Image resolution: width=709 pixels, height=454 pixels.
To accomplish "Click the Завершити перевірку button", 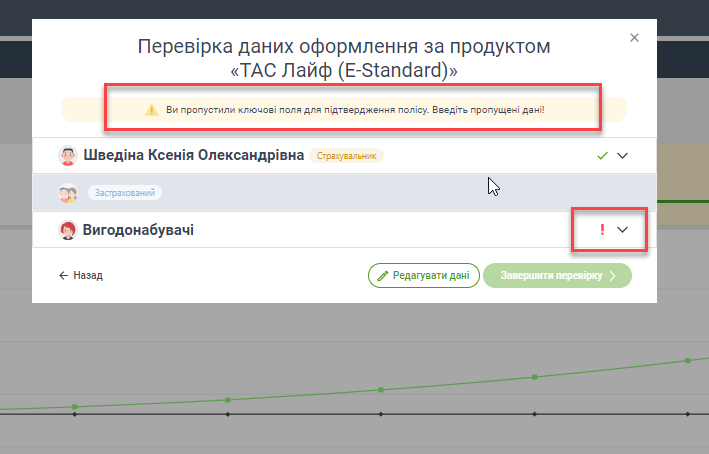I will (x=558, y=275).
